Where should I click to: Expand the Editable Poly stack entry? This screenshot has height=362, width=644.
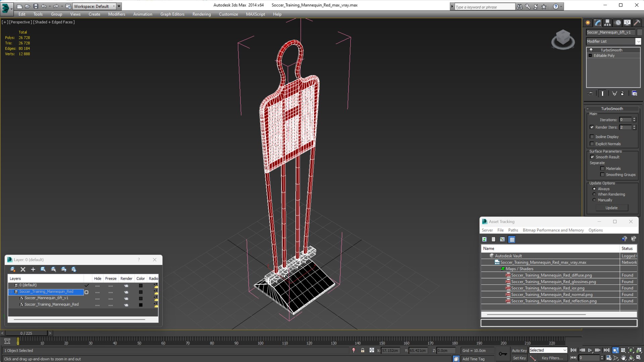pyautogui.click(x=590, y=56)
